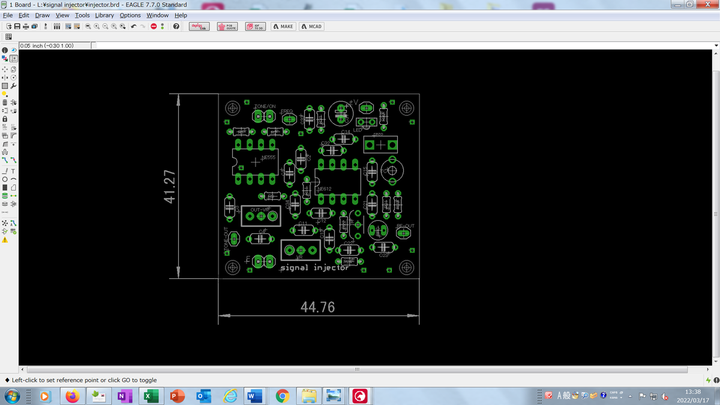Image resolution: width=720 pixels, height=405 pixels.
Task: Open the Library menu
Action: (x=104, y=15)
